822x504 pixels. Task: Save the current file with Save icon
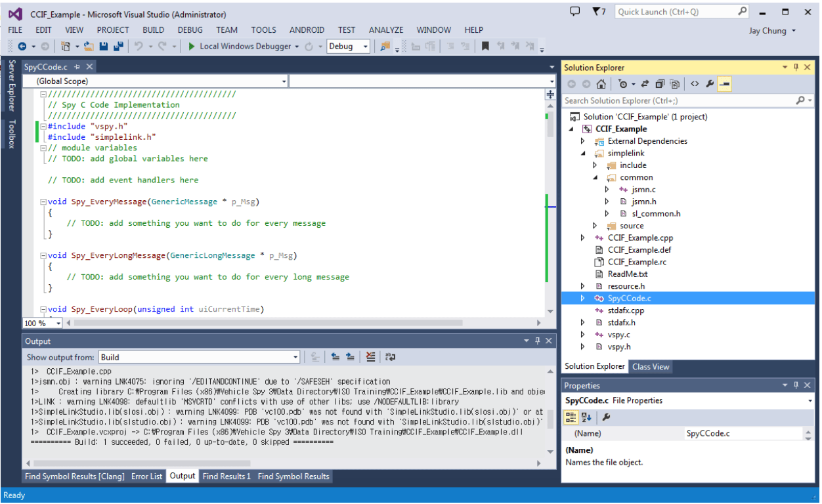[x=104, y=47]
